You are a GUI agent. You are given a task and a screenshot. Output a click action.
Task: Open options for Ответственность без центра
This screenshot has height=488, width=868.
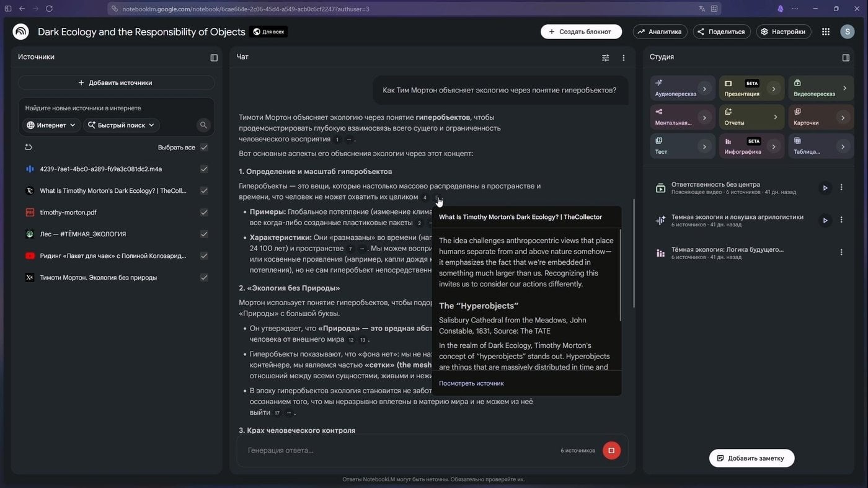(841, 187)
